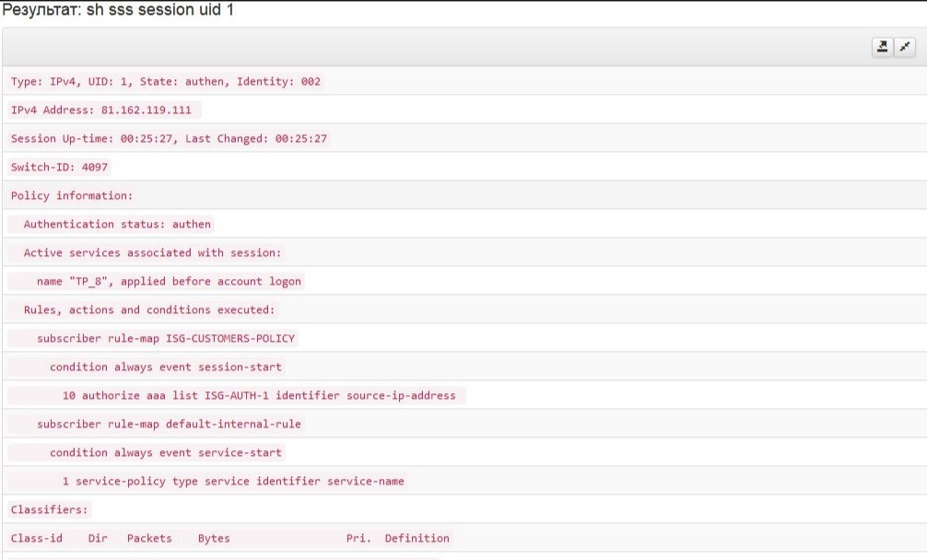Select 'condition always event service-start' line
Screen dimensions: 927x560
click(x=166, y=452)
